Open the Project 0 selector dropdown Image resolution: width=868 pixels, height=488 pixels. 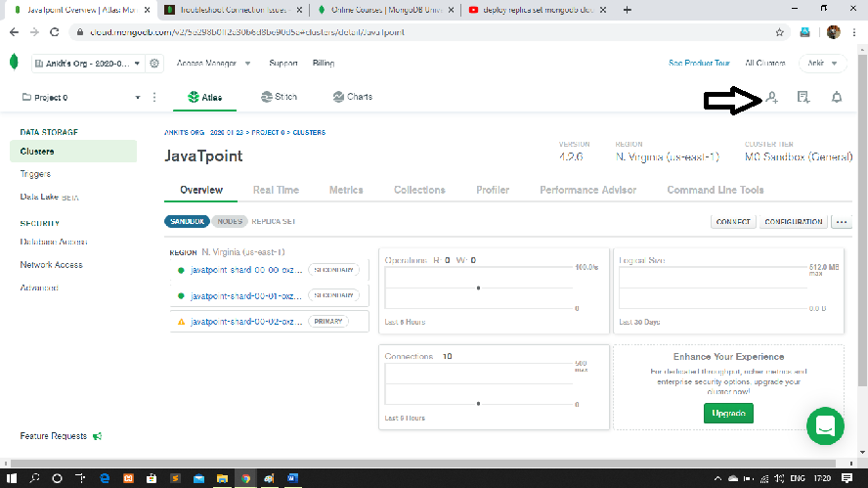pyautogui.click(x=81, y=98)
